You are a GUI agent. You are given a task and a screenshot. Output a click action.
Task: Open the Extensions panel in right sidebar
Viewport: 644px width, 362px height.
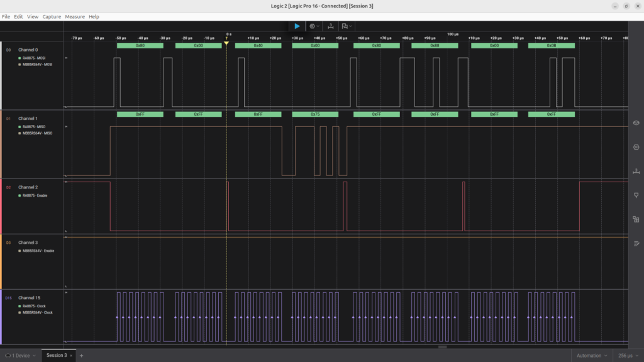coord(636,219)
